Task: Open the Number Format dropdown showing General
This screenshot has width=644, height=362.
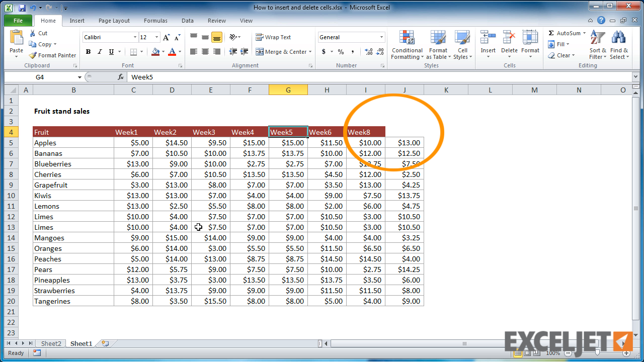Action: (351, 37)
